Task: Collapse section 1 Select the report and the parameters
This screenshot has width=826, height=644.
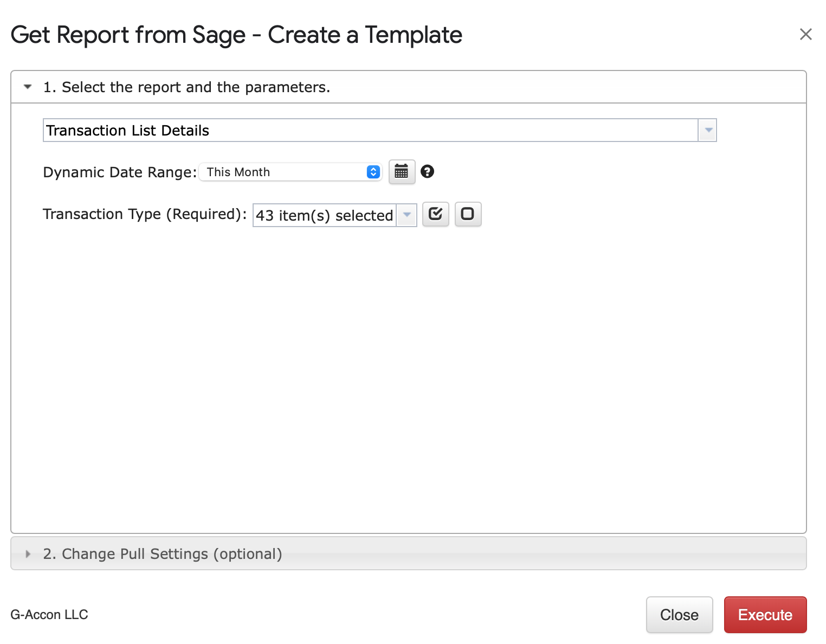Action: 409,87
